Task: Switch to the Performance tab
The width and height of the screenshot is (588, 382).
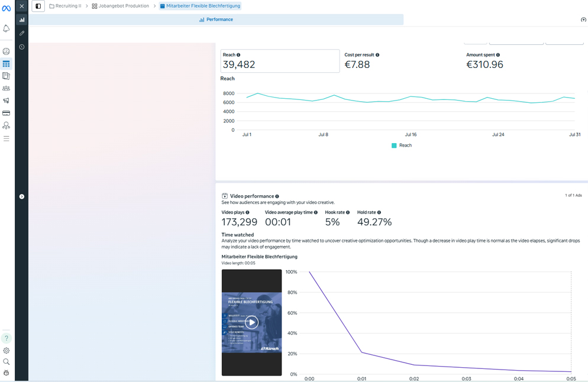Action: 216,20
